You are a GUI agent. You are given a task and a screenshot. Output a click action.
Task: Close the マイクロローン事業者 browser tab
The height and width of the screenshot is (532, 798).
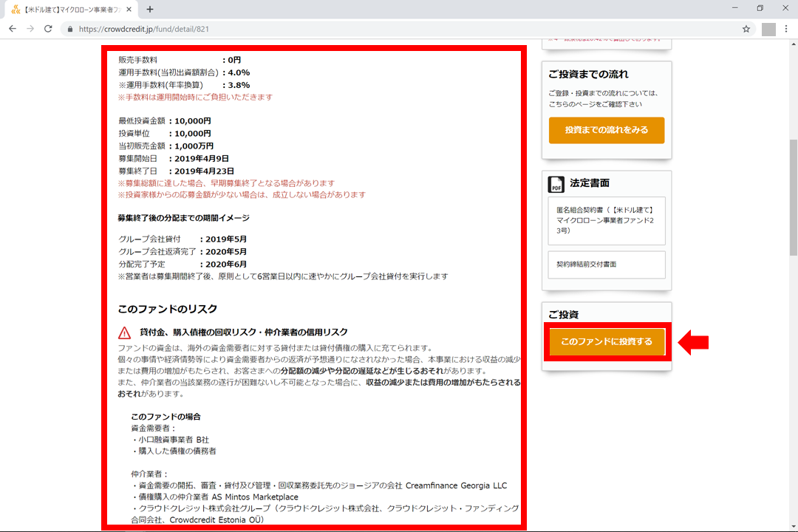click(x=129, y=9)
